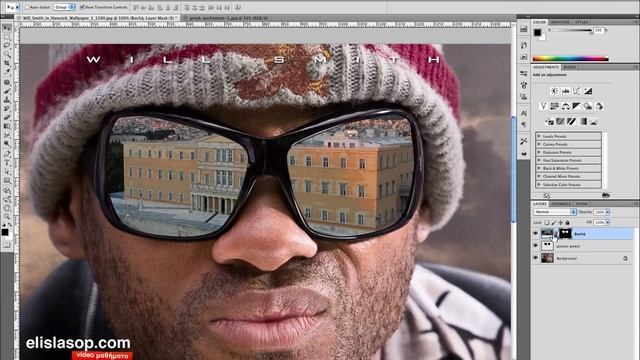Screen dimensions: 640x360
Task: Click the toolbox foreground color swatch
Action: [x=5, y=232]
